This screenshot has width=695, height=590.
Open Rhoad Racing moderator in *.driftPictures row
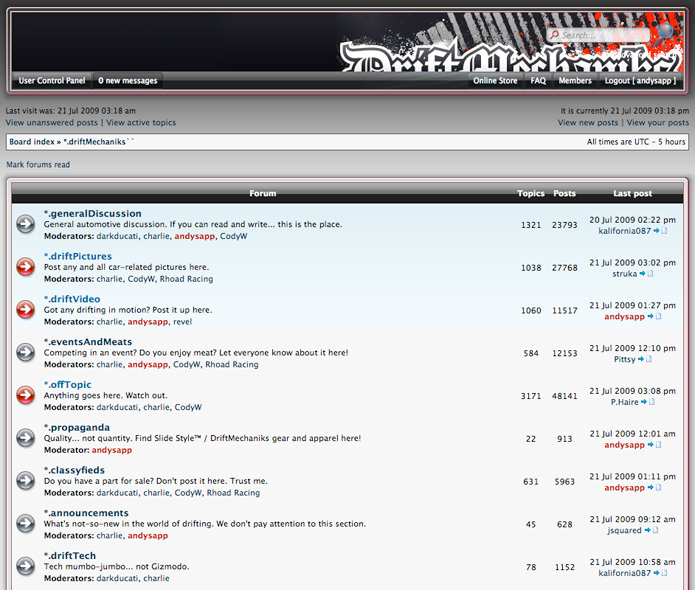186,279
